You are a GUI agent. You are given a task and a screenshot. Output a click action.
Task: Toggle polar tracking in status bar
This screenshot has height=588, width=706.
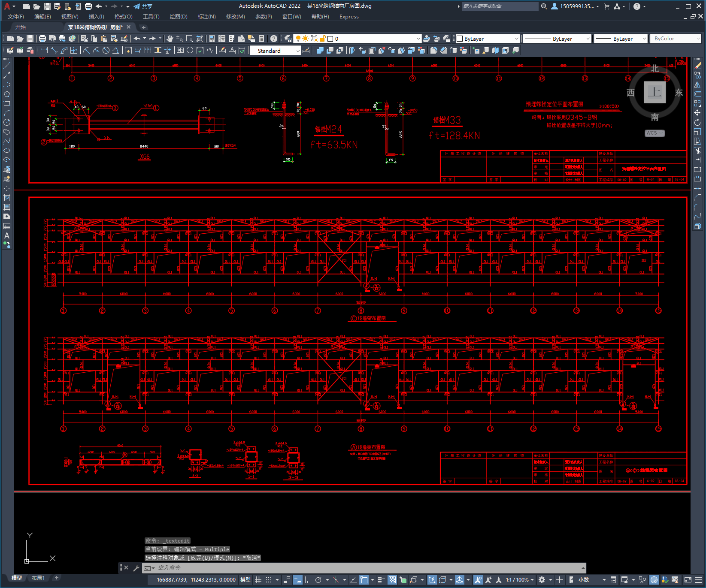click(319, 580)
